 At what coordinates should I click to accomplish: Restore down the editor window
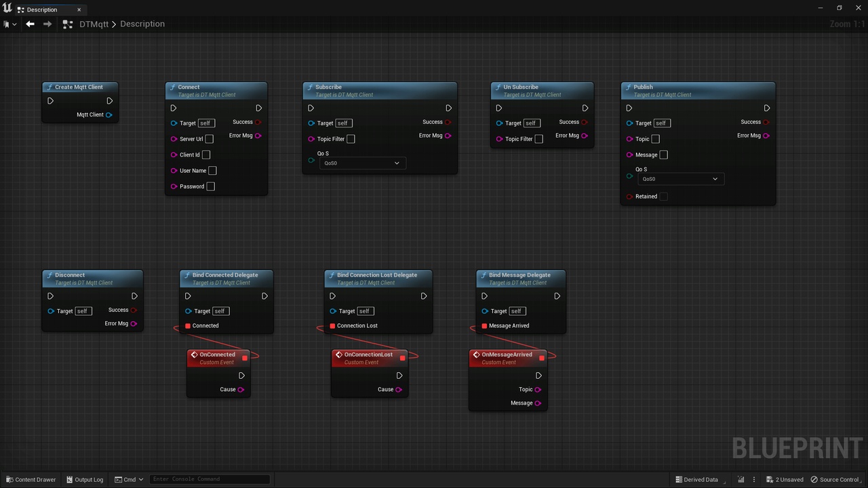tap(839, 7)
